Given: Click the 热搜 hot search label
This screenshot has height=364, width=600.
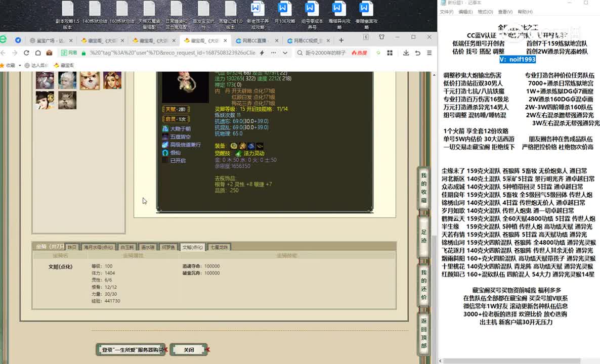Looking at the screenshot, I should click(359, 53).
